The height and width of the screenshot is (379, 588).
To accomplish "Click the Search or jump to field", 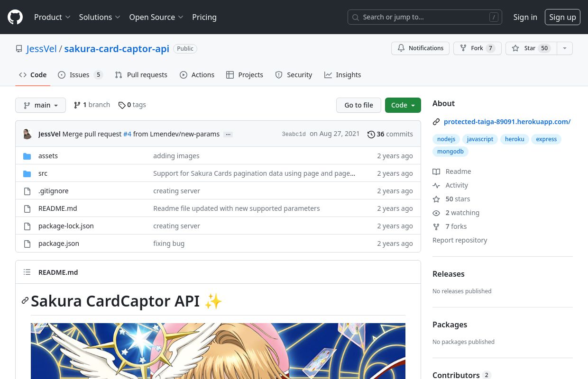I will point(425,17).
